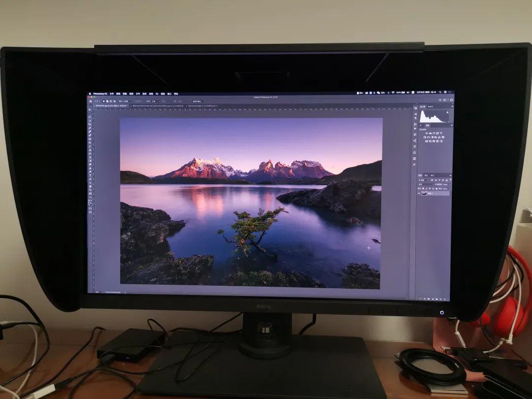Screen dimensions: 532x399
Task: Open the Layers panel flyout menu
Action: click(x=451, y=175)
